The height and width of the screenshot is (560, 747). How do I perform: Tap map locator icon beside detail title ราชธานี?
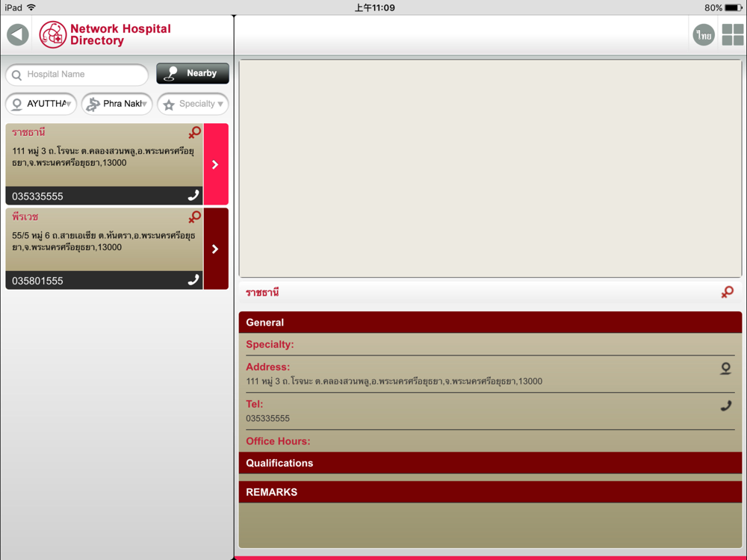(x=727, y=292)
